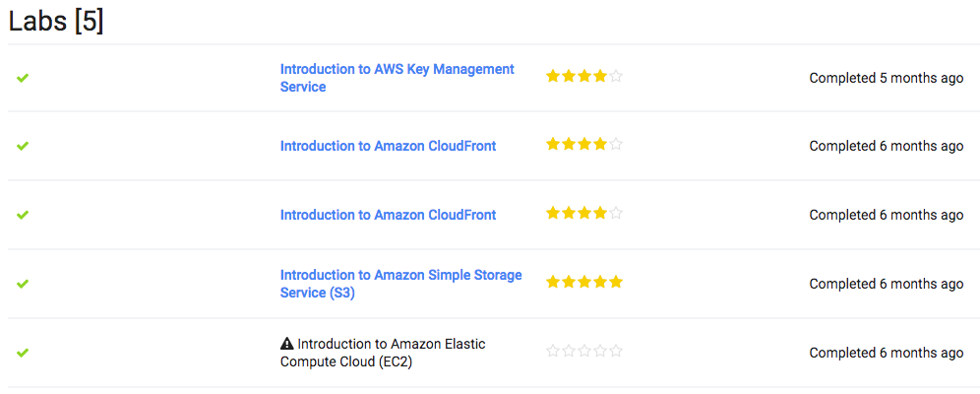The image size is (980, 394).
Task: Rate the EC2 lab with the first star
Action: 553,351
